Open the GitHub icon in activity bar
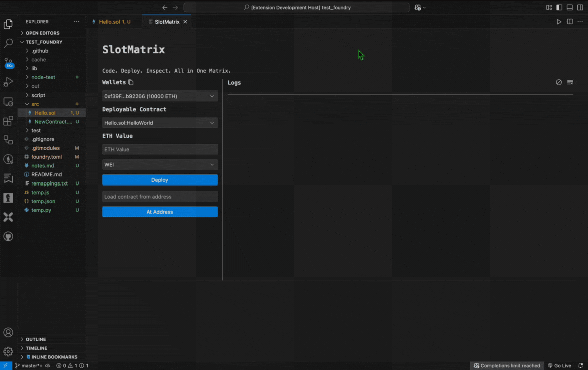This screenshot has width=588, height=370. (8, 236)
